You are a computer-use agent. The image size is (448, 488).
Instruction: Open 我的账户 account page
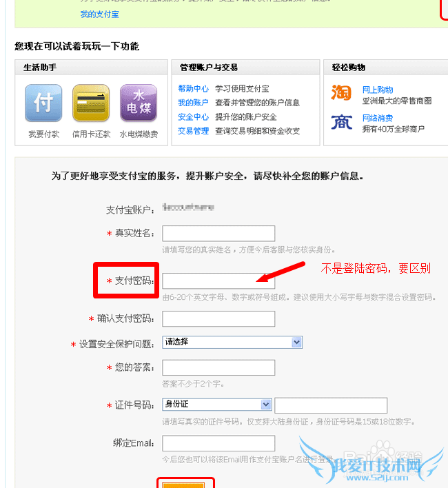(x=193, y=103)
